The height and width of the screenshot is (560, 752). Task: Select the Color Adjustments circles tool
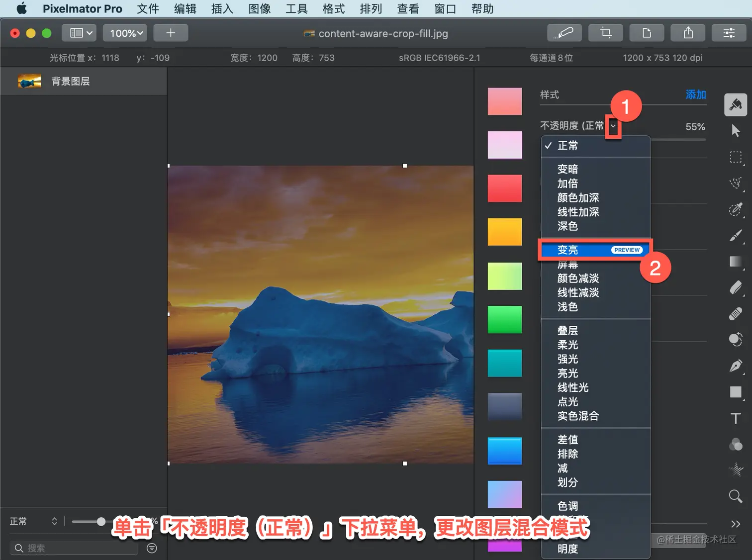coord(736,444)
